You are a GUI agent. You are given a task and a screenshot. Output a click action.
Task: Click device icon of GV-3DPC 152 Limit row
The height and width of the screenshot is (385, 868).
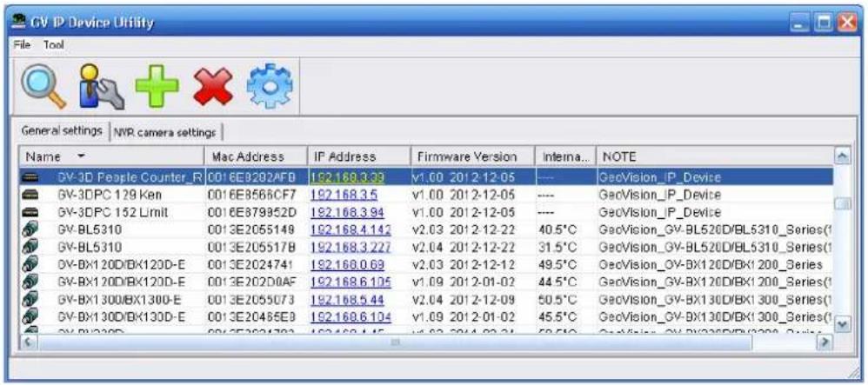pos(30,212)
